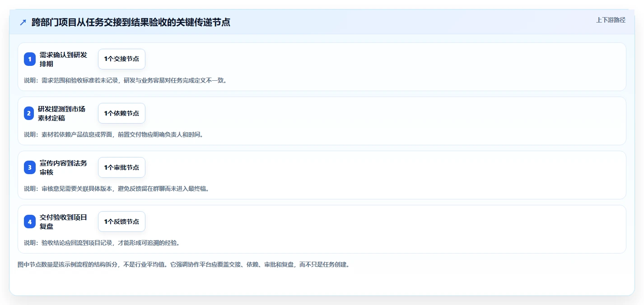Viewport: 644px width, 305px height.
Task: Click the note starting 说明：验收结论应回流
Action: (102, 243)
